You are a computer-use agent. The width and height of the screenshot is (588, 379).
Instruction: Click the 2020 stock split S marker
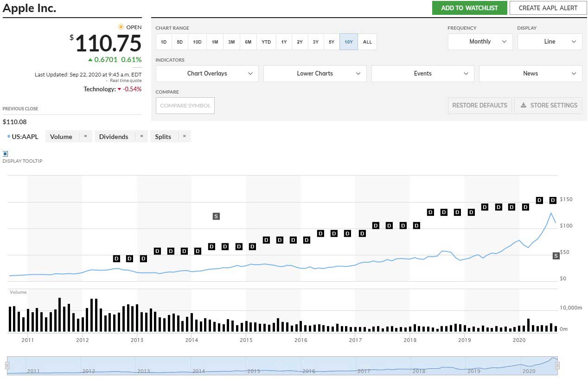pyautogui.click(x=556, y=256)
